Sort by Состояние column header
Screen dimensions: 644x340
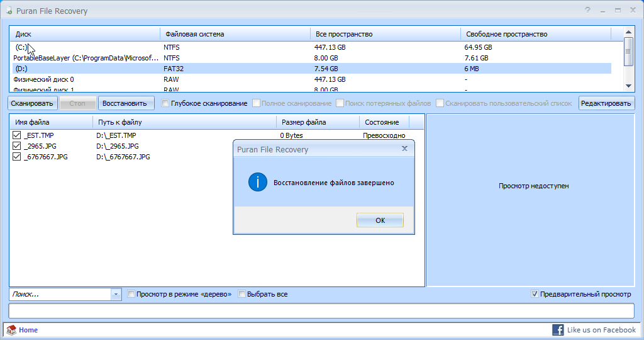pyautogui.click(x=384, y=122)
